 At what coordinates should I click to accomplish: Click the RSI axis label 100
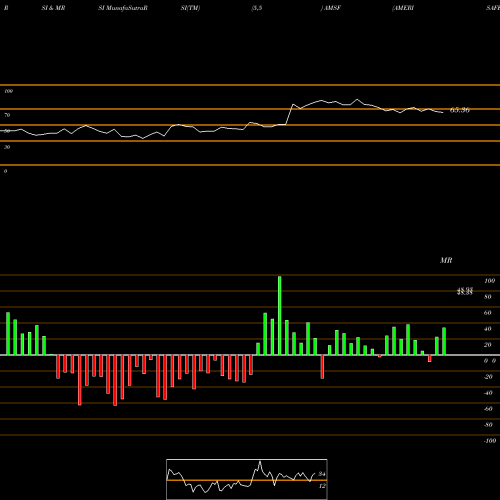[8, 91]
